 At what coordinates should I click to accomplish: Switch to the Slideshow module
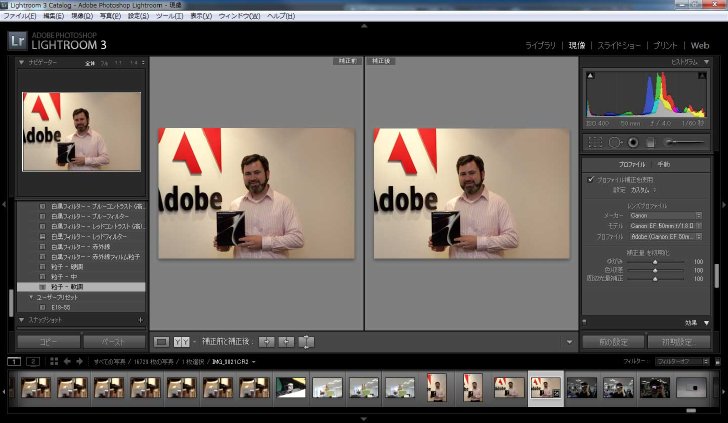[x=619, y=46]
